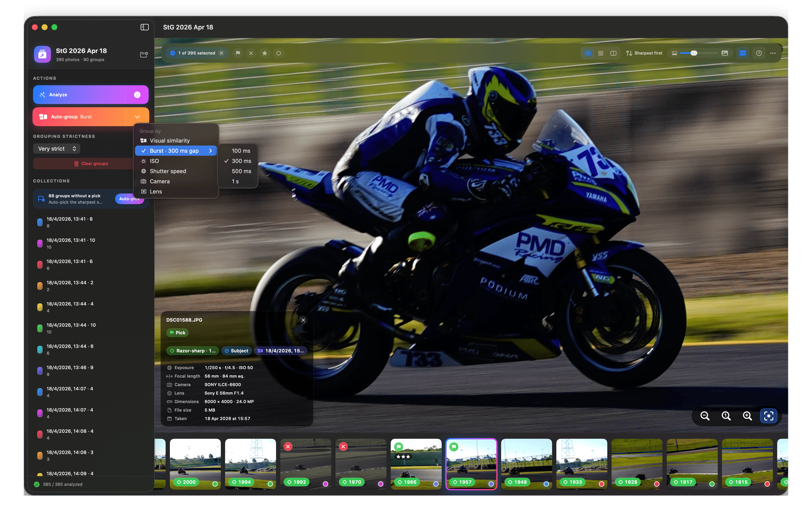Screen dimensions: 812x527
Task: Collapse the Auto-group chevron dropdown
Action: tap(137, 117)
